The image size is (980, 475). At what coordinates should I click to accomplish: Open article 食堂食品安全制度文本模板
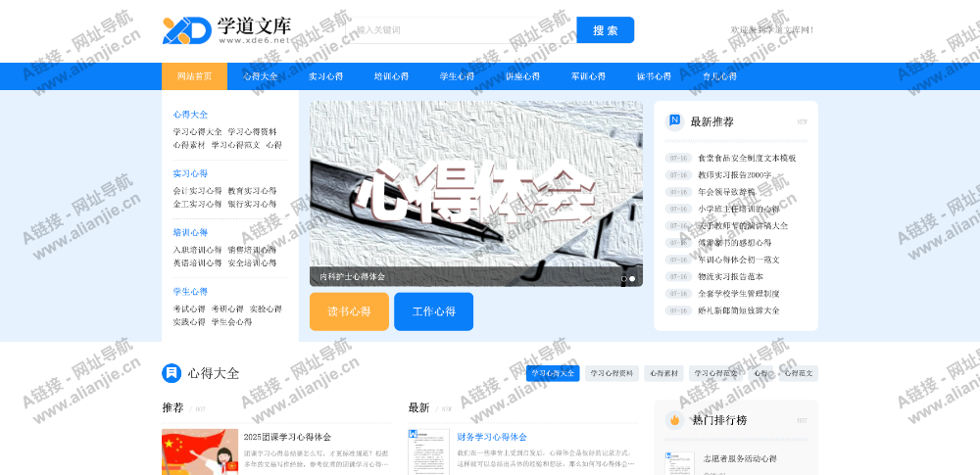tap(747, 158)
